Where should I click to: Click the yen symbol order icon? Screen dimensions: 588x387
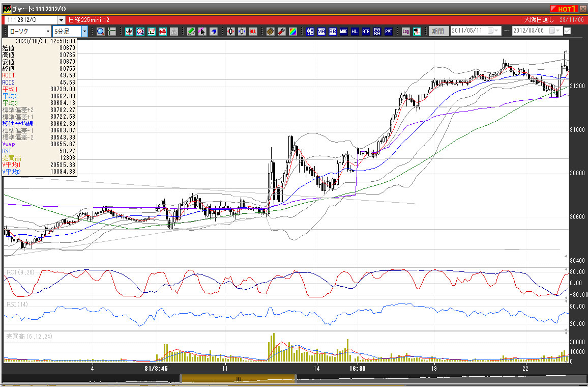163,32
